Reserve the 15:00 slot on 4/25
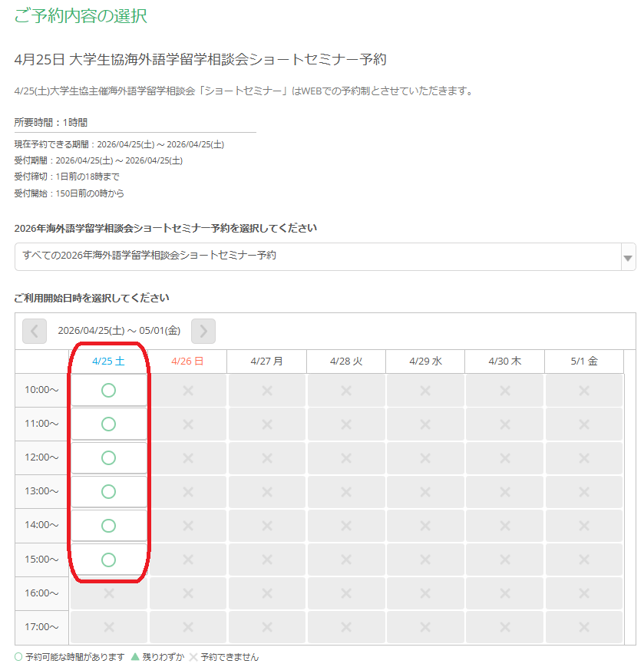The image size is (644, 667). (x=108, y=560)
